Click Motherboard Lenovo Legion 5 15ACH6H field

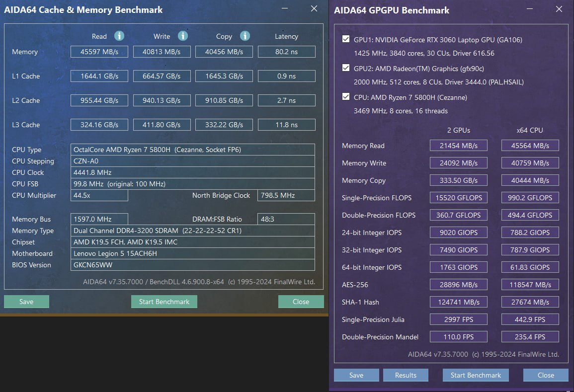pos(192,253)
